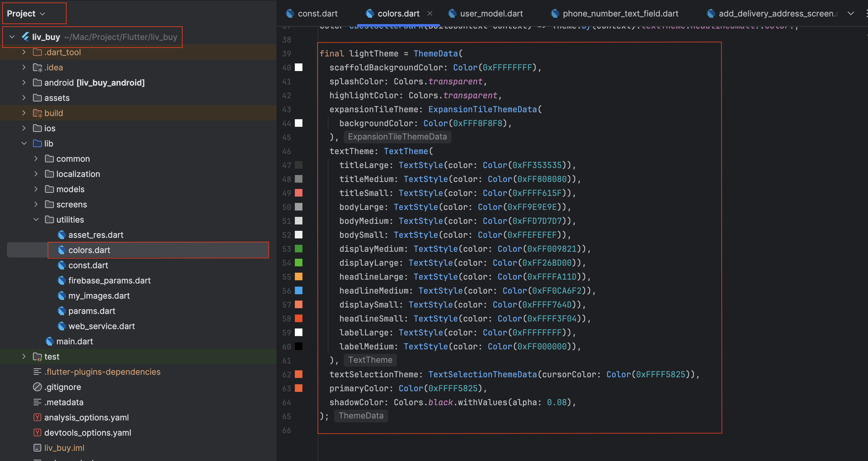Viewport: 868px width, 461px height.
Task: Show the hidden editor tabs dropdown
Action: click(x=851, y=14)
